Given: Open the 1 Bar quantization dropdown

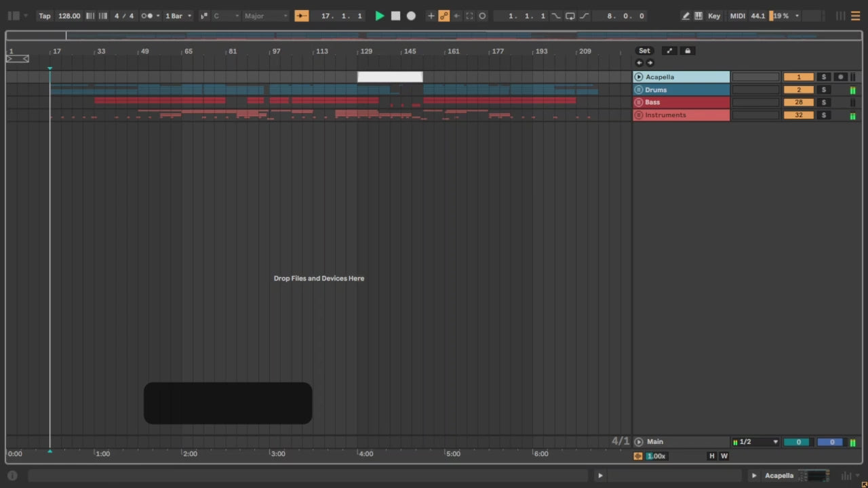Looking at the screenshot, I should [x=179, y=16].
